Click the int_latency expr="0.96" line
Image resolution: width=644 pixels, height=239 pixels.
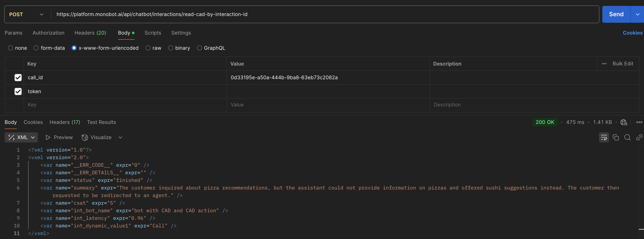tap(98, 218)
